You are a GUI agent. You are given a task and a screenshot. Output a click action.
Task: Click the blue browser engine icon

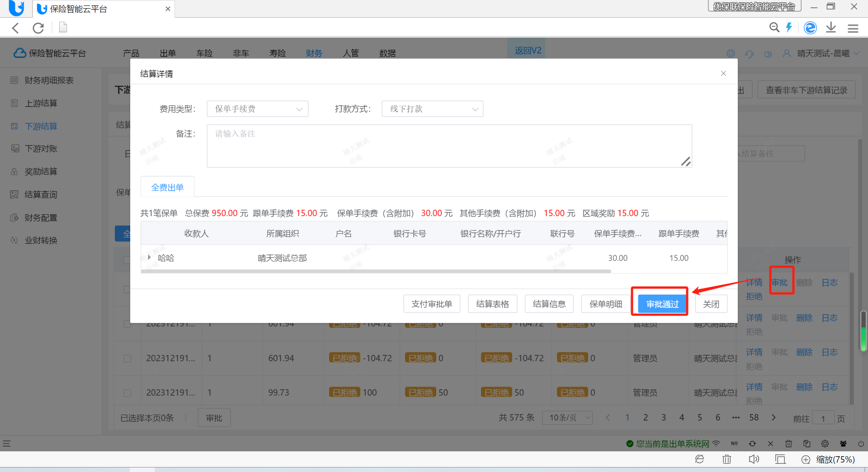coord(810,28)
